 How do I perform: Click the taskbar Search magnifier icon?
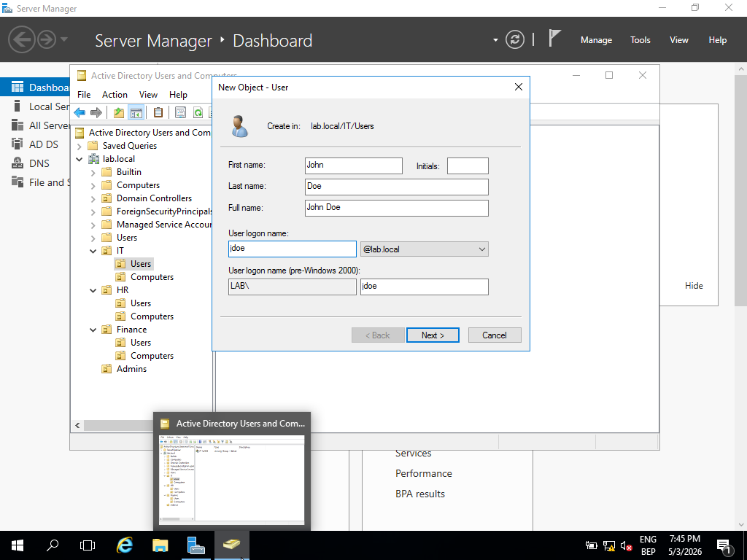pos(53,545)
